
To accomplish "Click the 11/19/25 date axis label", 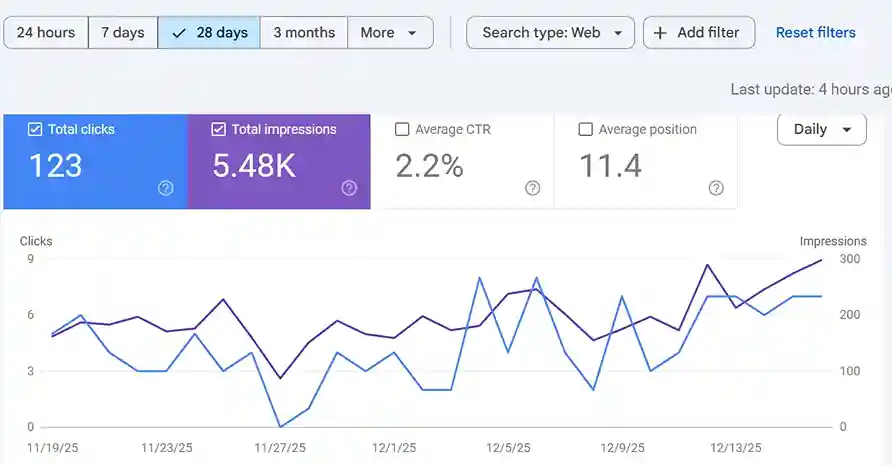I will [x=52, y=448].
